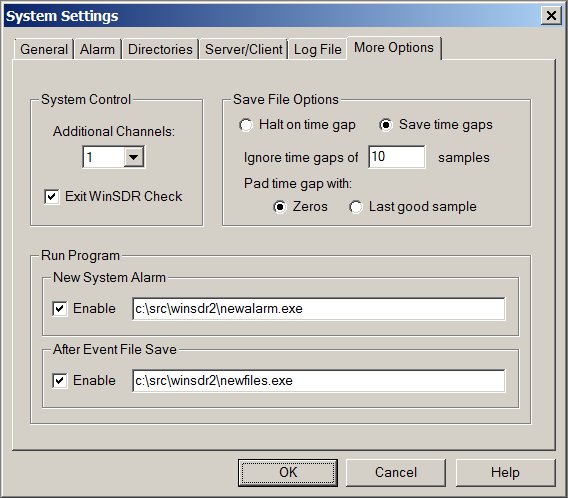Select Zeros for padding time gaps

click(x=280, y=207)
